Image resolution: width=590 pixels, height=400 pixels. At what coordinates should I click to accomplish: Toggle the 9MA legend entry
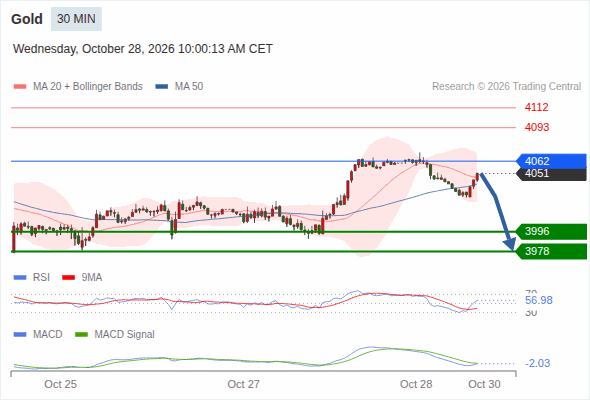pyautogui.click(x=82, y=278)
